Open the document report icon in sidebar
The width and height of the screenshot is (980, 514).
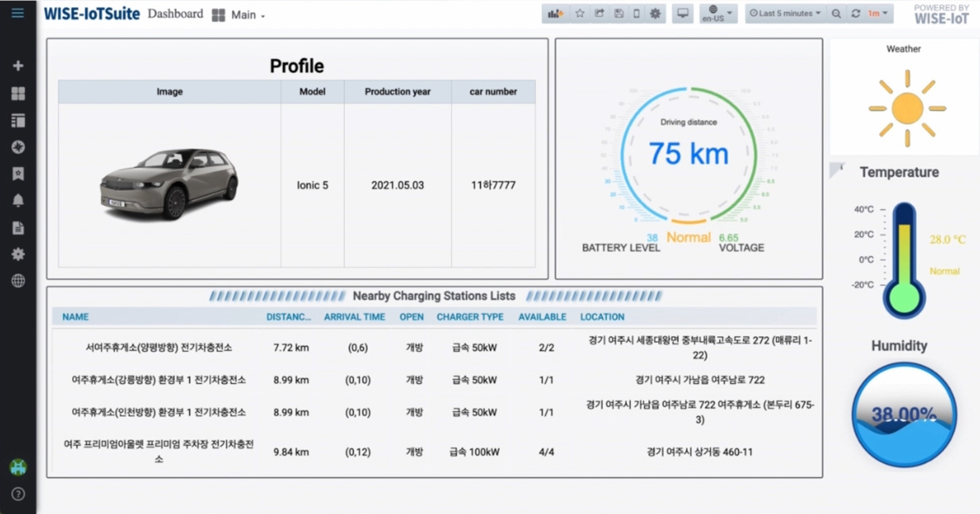pos(18,228)
